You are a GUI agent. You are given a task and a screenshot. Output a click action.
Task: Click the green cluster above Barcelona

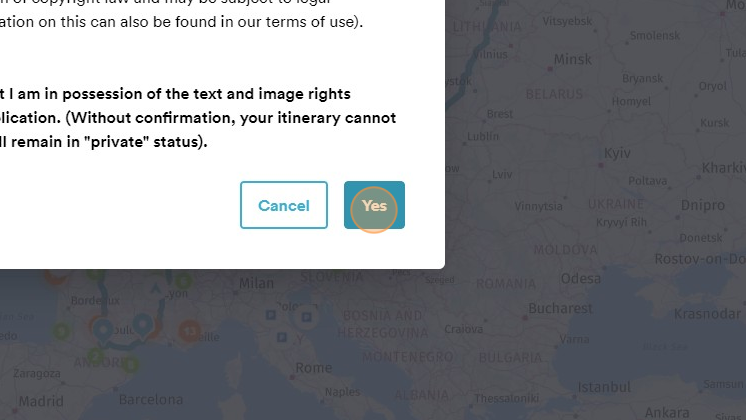click(x=131, y=365)
